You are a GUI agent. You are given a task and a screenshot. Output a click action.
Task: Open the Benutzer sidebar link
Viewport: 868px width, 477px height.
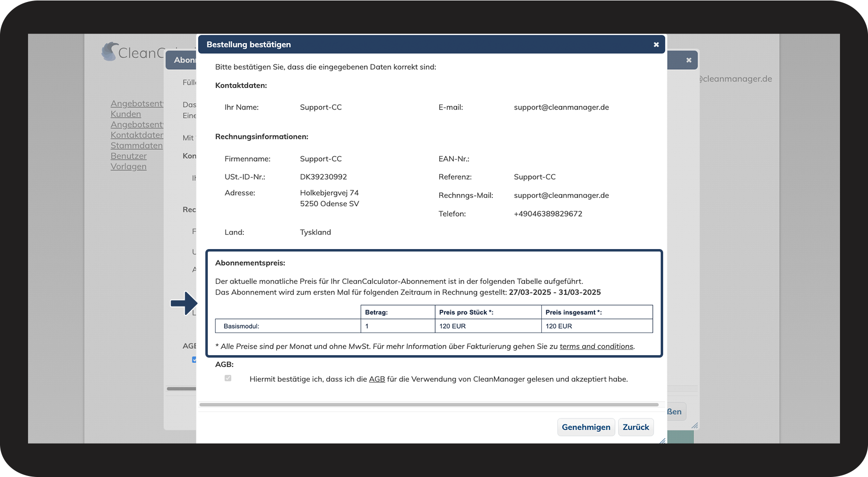pyautogui.click(x=128, y=156)
